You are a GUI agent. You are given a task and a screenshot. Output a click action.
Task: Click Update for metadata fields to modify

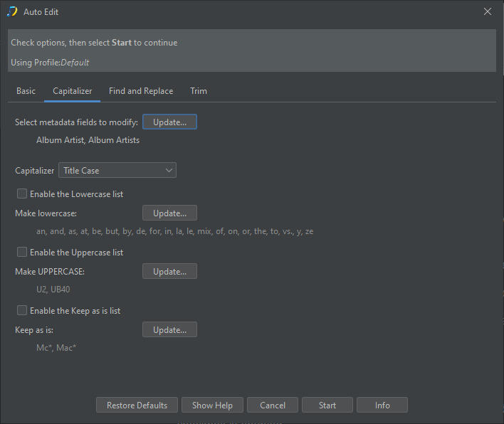pos(169,122)
